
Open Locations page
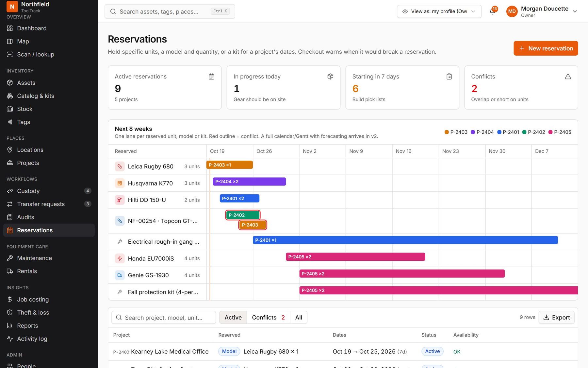49,150
